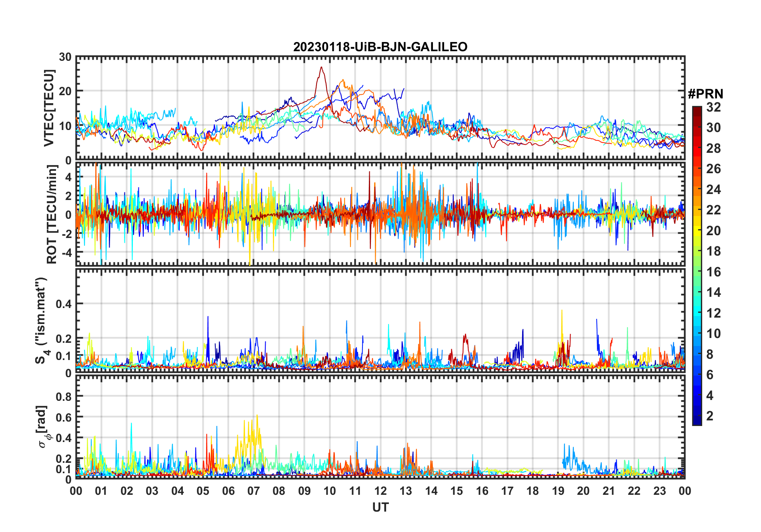The height and width of the screenshot is (532, 761).
Task: Click the S4 ("ism.mat") y-axis label
Action: [x=42, y=320]
